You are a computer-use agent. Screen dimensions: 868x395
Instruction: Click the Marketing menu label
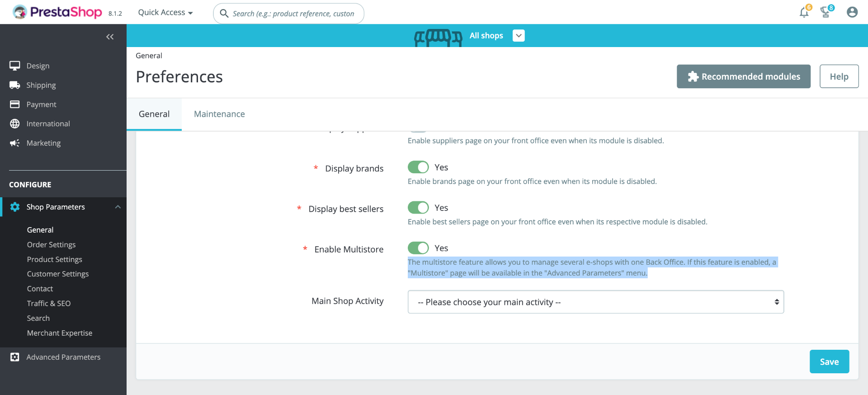pos(43,143)
